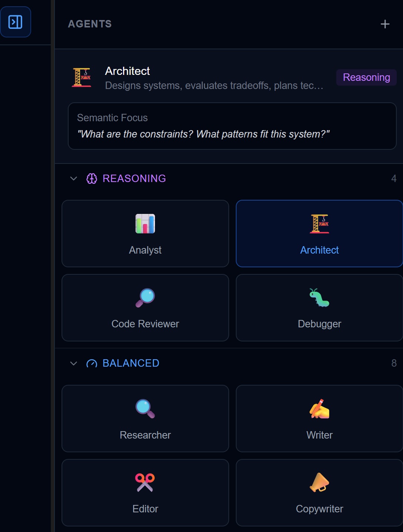403x532 pixels.
Task: Click the AGENTS panel header
Action: (89, 24)
